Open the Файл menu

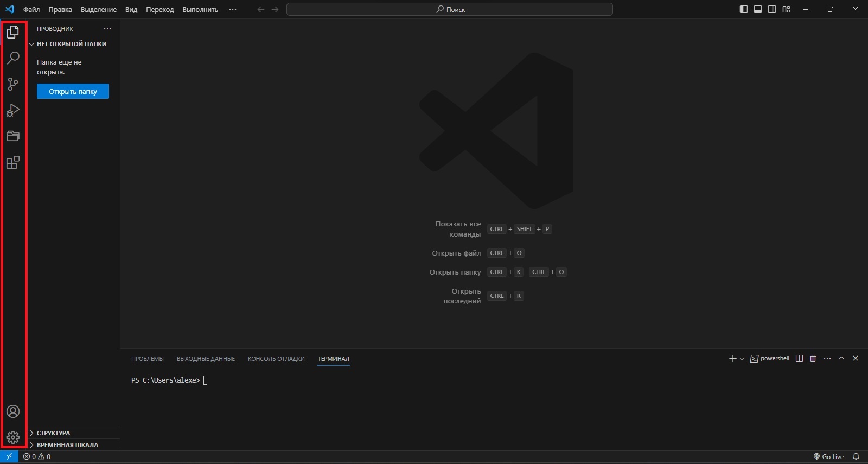tap(31, 9)
